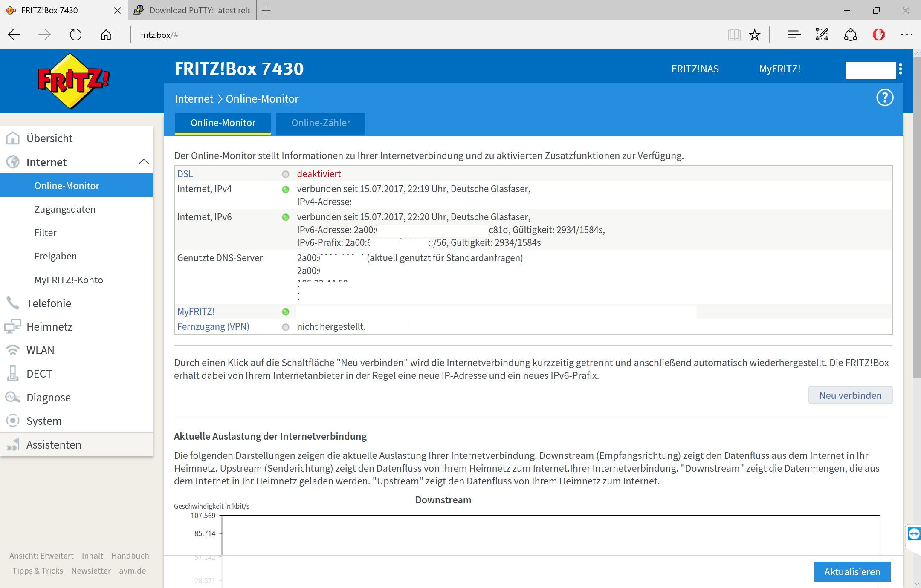
Task: Open the three-dot user menu in header
Action: click(x=900, y=69)
